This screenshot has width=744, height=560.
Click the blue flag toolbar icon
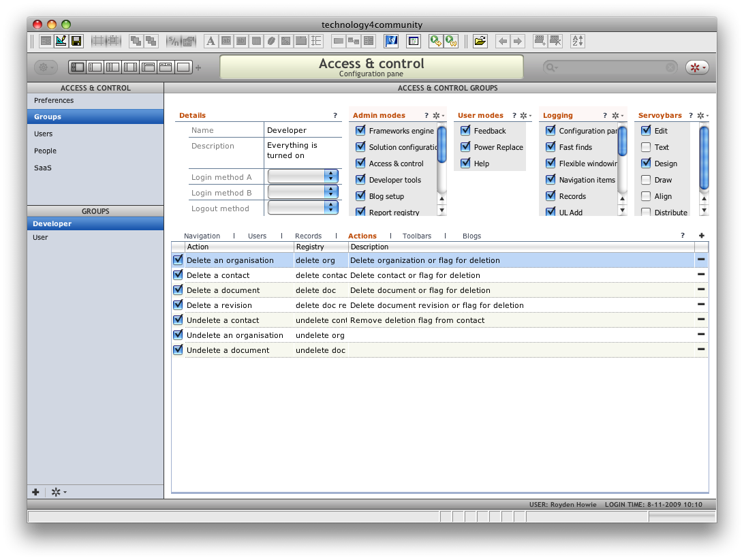pos(391,41)
